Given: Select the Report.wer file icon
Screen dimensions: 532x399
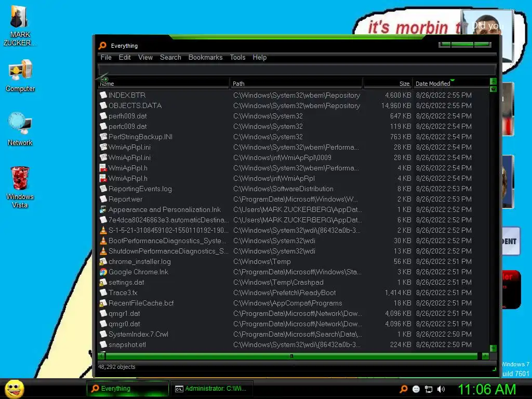Looking at the screenshot, I should point(103,199).
